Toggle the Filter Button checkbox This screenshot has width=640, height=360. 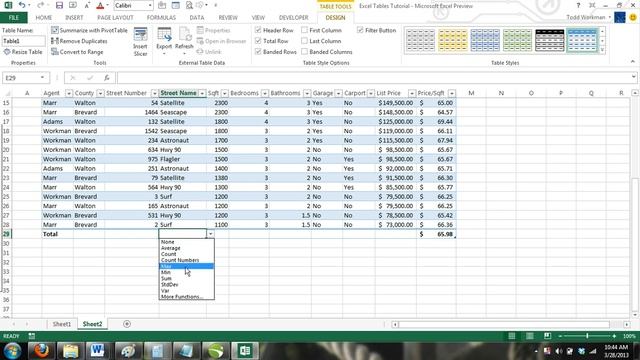point(360,30)
